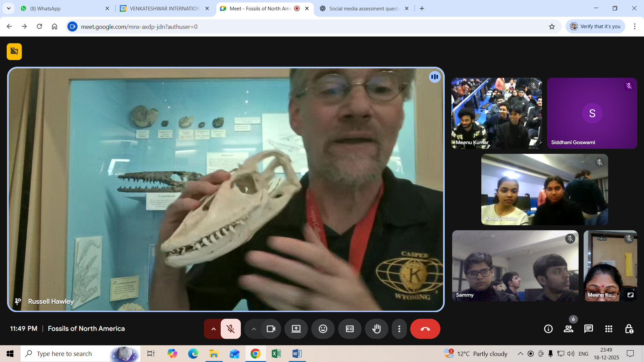The height and width of the screenshot is (362, 644).
Task: Open the activities grid icon
Action: point(608,329)
